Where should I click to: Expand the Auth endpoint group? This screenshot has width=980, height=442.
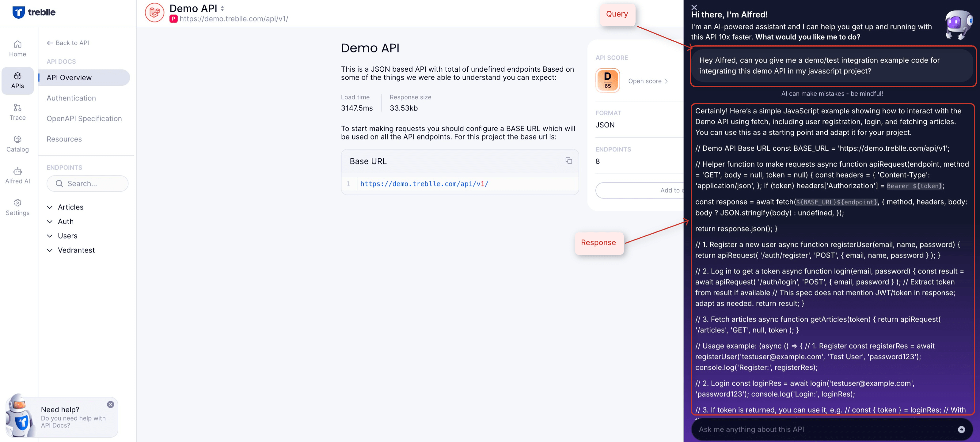tap(66, 221)
